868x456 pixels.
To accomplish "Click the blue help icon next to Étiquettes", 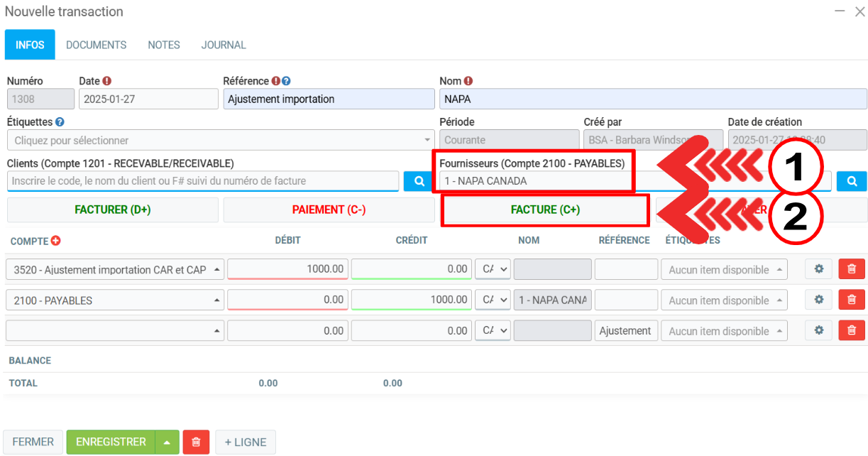I will (60, 122).
